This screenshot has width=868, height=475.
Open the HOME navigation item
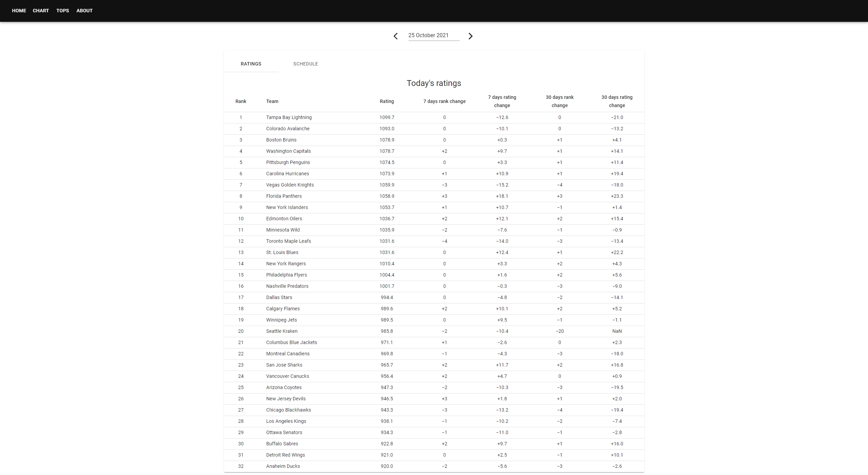19,11
